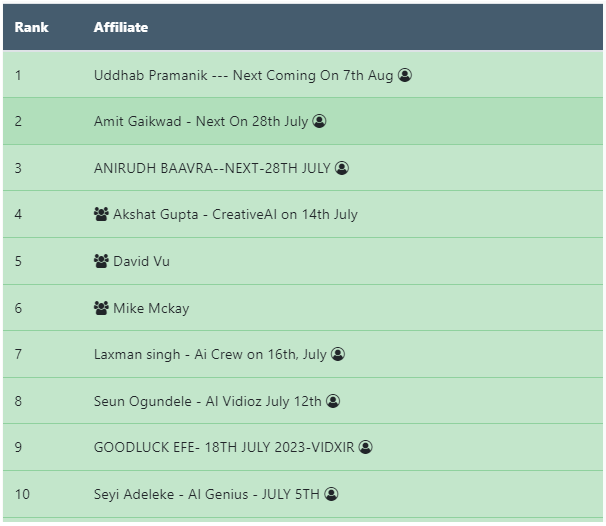Click the user icon beside Uddhab Pramanik

point(405,75)
